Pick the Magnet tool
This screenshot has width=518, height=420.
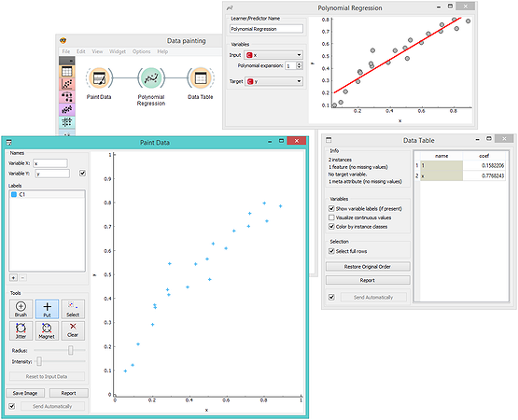tap(47, 330)
